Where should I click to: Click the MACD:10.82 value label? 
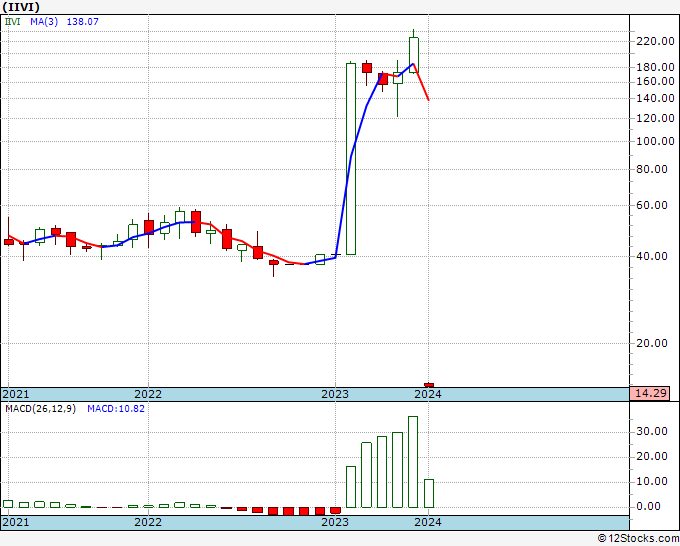(x=116, y=409)
